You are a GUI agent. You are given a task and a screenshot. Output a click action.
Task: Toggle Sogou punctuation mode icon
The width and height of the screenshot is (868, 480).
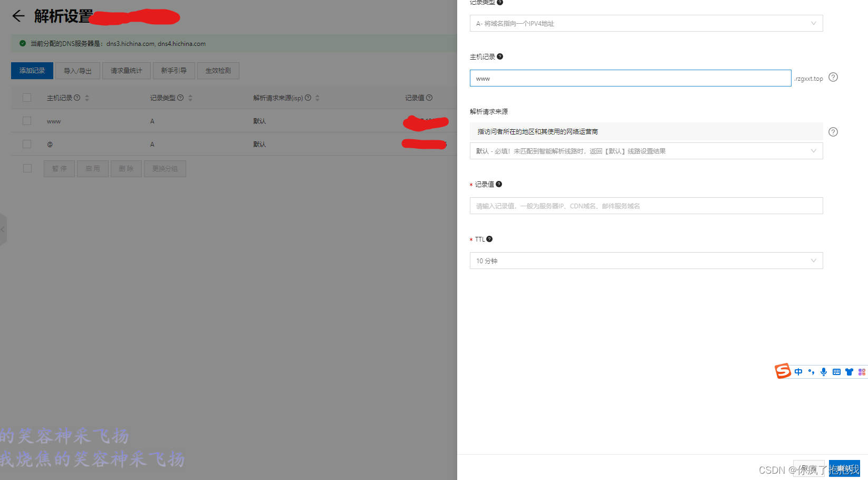tap(811, 372)
